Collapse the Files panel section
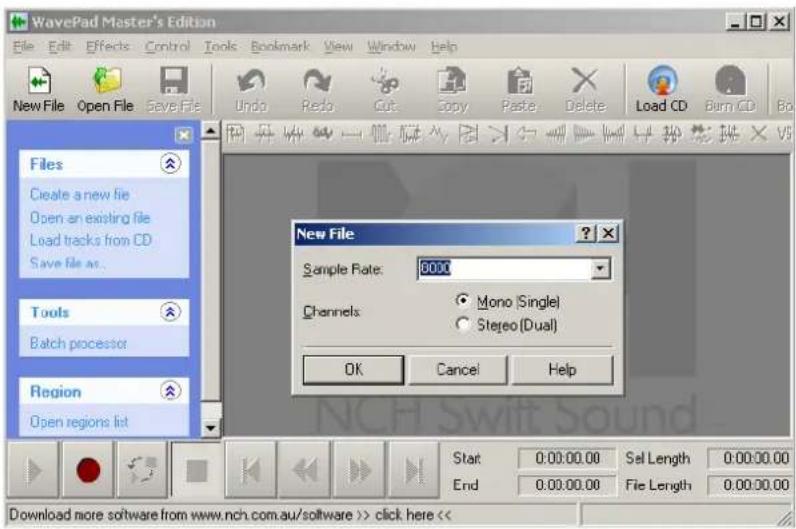The image size is (796, 529). (x=171, y=163)
